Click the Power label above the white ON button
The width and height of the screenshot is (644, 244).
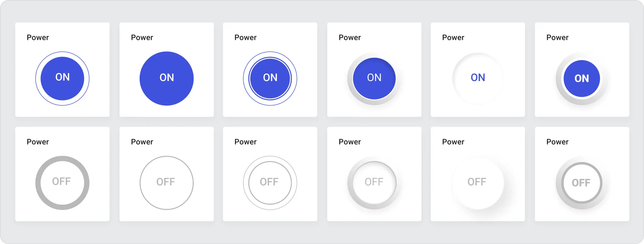pyautogui.click(x=453, y=37)
